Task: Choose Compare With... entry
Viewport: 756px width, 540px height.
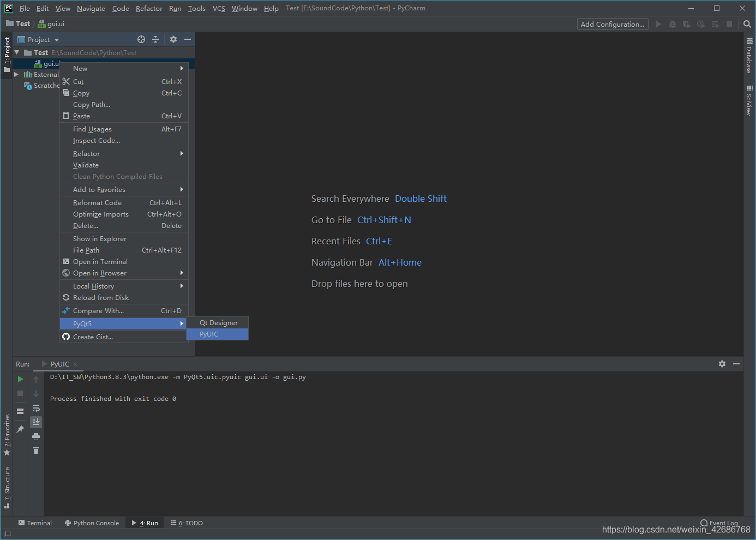Action: tap(124, 310)
